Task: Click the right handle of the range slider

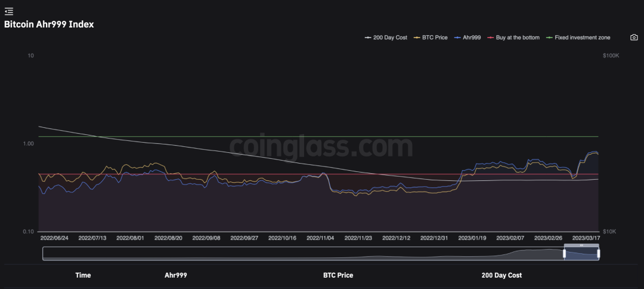Action: tap(598, 254)
